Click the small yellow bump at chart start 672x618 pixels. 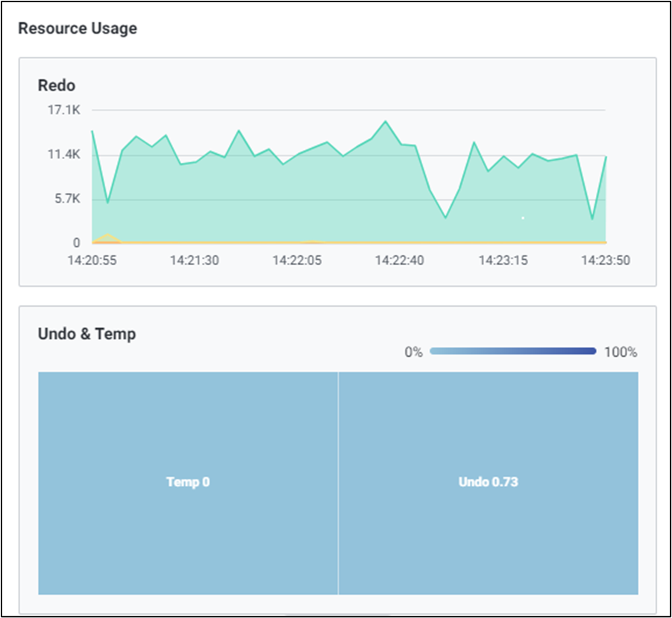pyautogui.click(x=109, y=236)
